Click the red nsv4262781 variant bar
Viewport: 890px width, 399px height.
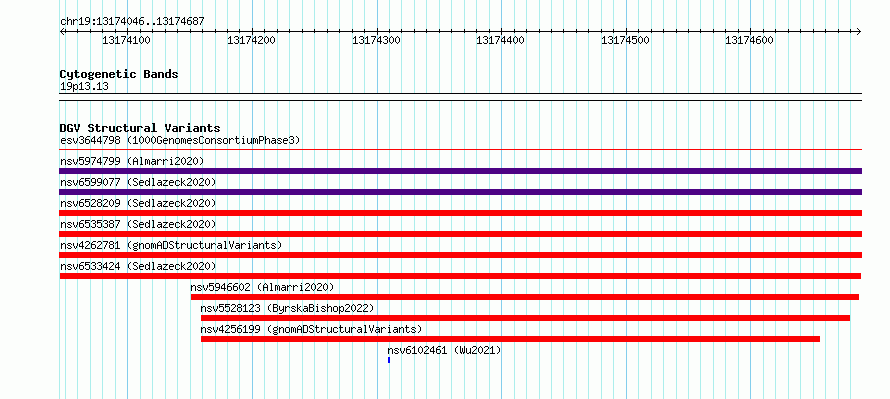460,255
